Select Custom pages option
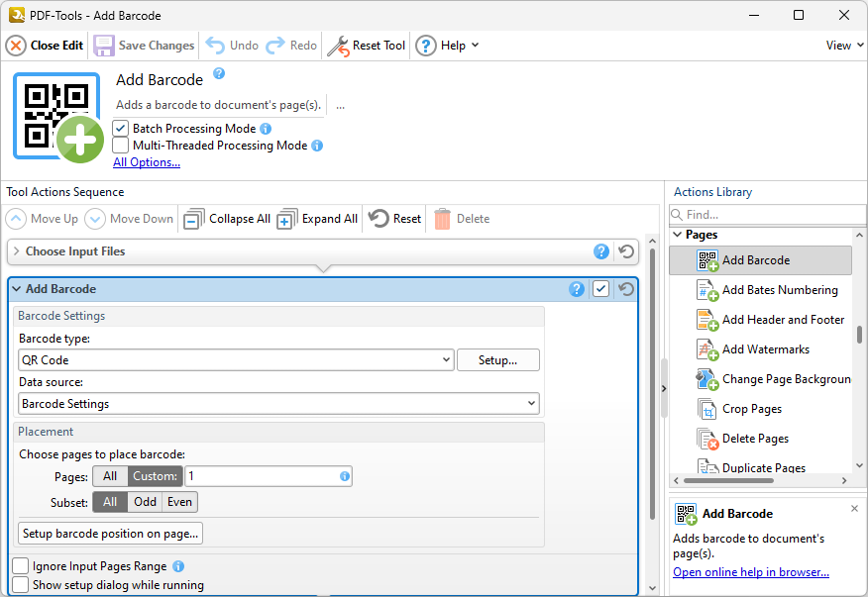The image size is (868, 597). (x=155, y=476)
